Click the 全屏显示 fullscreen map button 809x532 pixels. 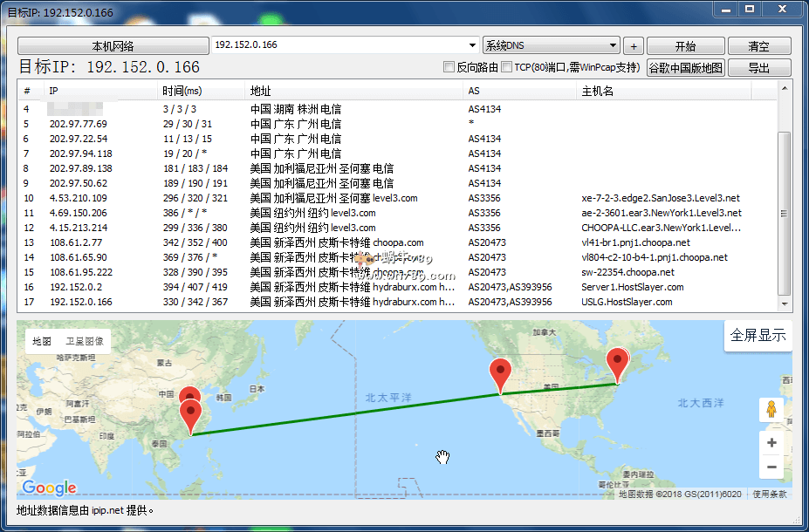(x=758, y=336)
